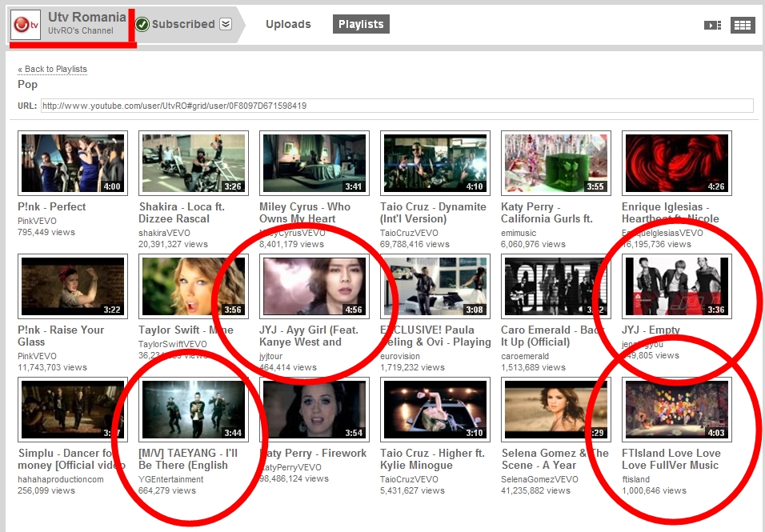
Task: Open FTIsland Love Love Love thumbnail
Action: pyautogui.click(x=677, y=410)
